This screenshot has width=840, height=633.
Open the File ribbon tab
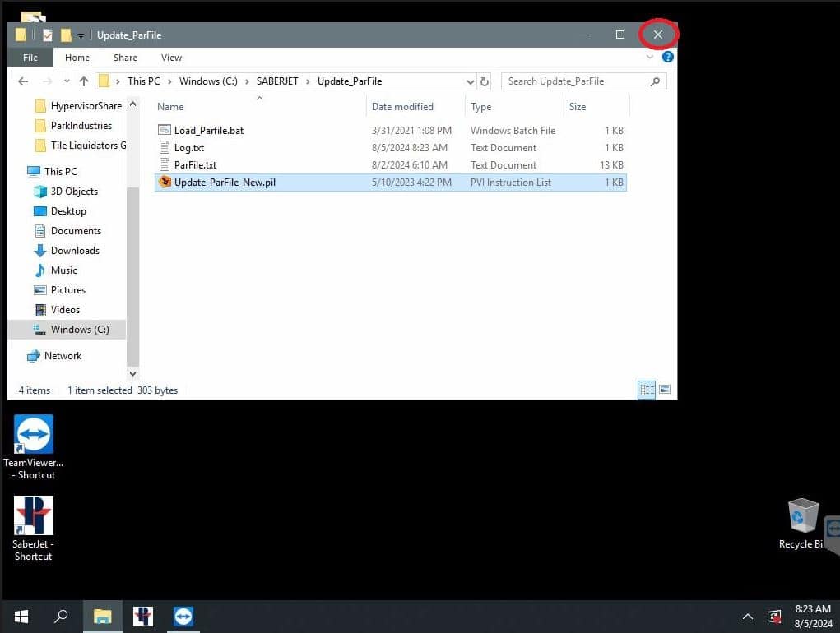click(30, 58)
